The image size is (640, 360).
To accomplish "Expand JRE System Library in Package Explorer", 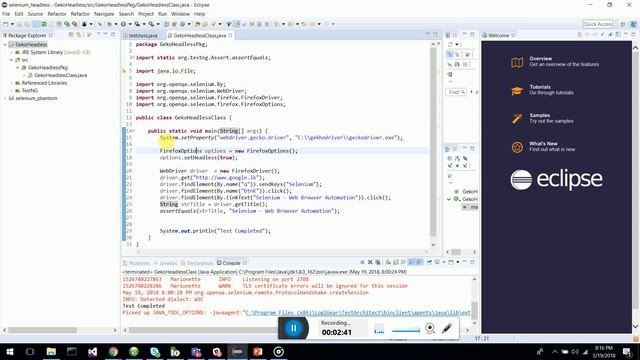I will [11, 52].
